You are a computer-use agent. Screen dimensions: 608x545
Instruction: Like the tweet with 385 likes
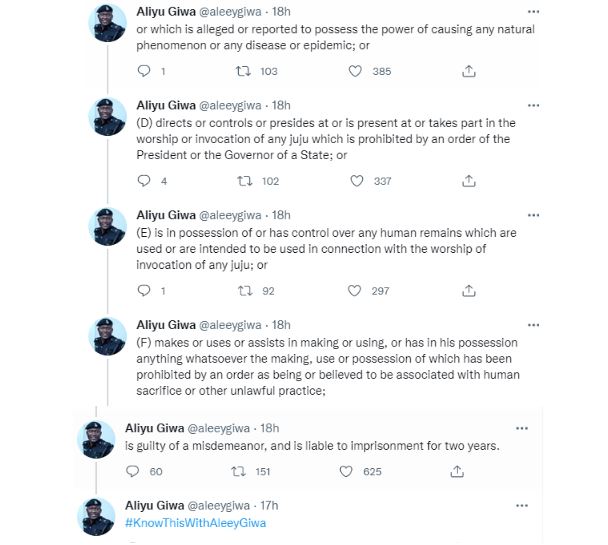355,72
